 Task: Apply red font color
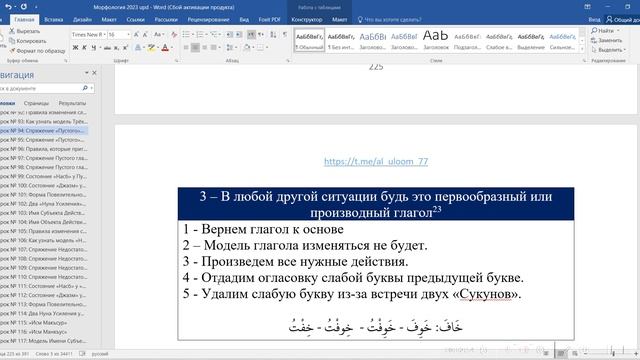click(165, 48)
